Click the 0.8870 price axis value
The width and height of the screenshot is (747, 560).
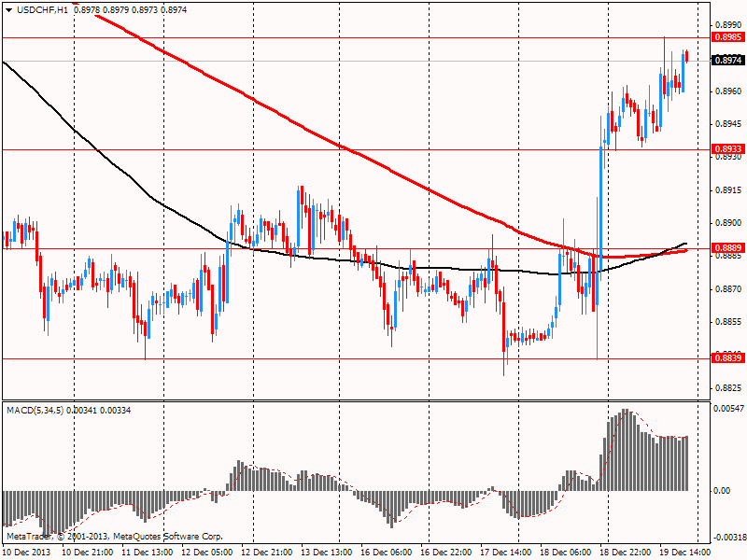click(728, 289)
